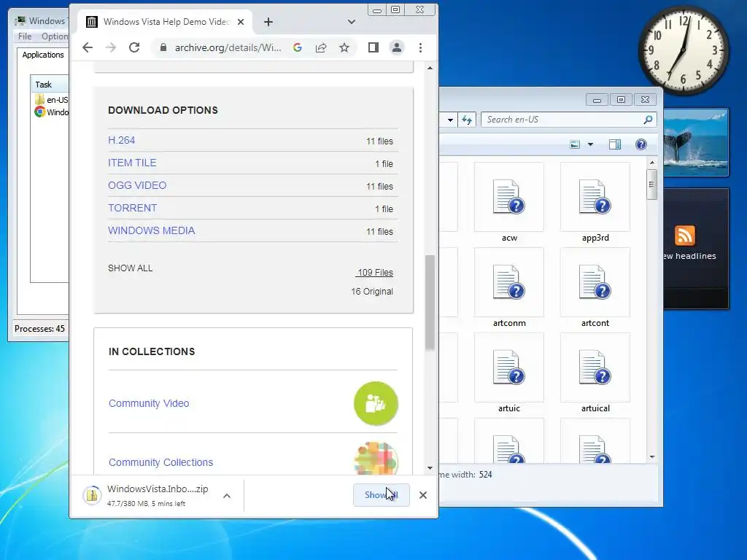Change the view with Explorer views icon

coord(575,144)
